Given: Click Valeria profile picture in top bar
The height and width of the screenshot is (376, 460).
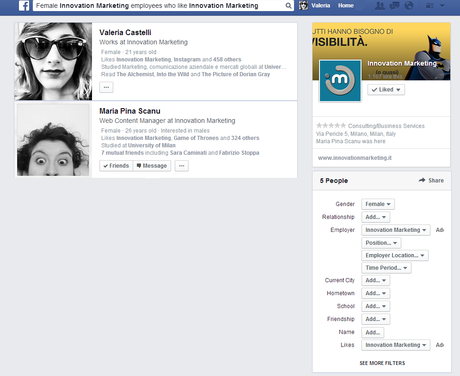Looking at the screenshot, I should [x=303, y=6].
